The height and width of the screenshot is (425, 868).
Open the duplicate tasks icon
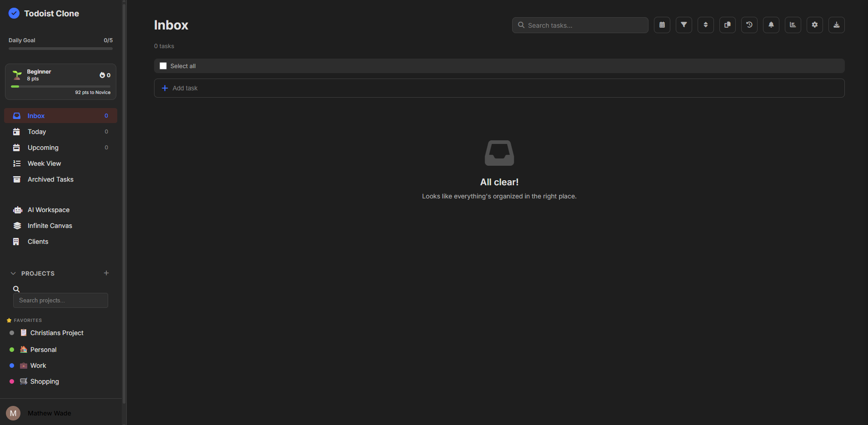pyautogui.click(x=727, y=25)
